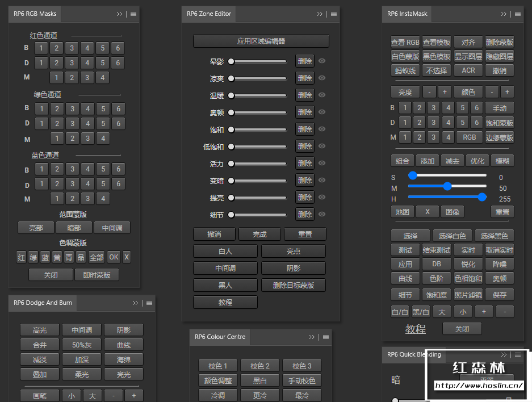Screen dimensions: 532x402
Task: Click 删除 button next to 提亮
Action: coord(305,198)
